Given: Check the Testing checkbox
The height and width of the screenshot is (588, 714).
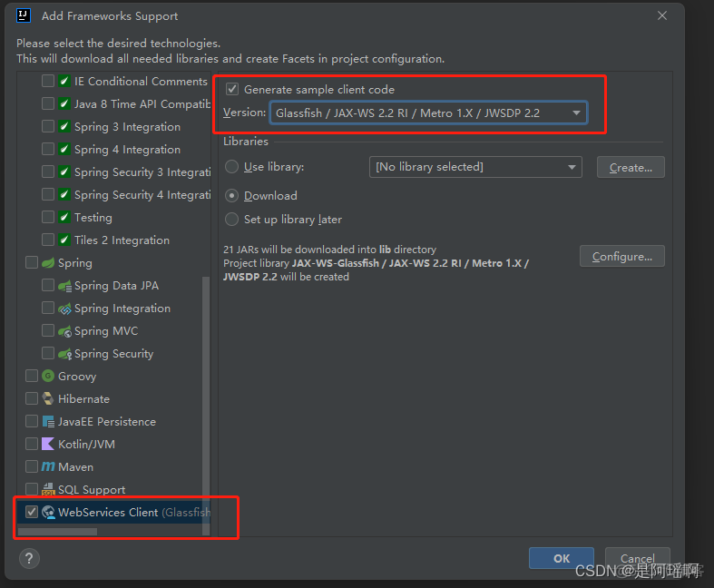Looking at the screenshot, I should (48, 217).
